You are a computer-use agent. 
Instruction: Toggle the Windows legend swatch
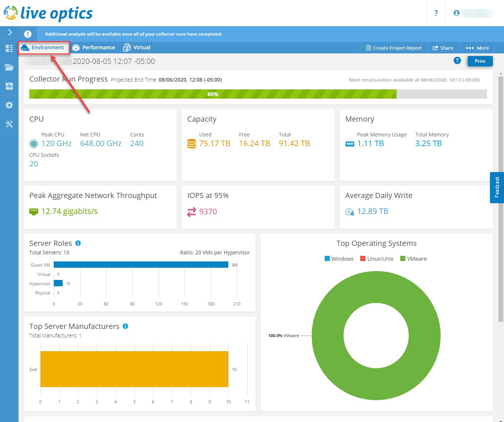327,258
